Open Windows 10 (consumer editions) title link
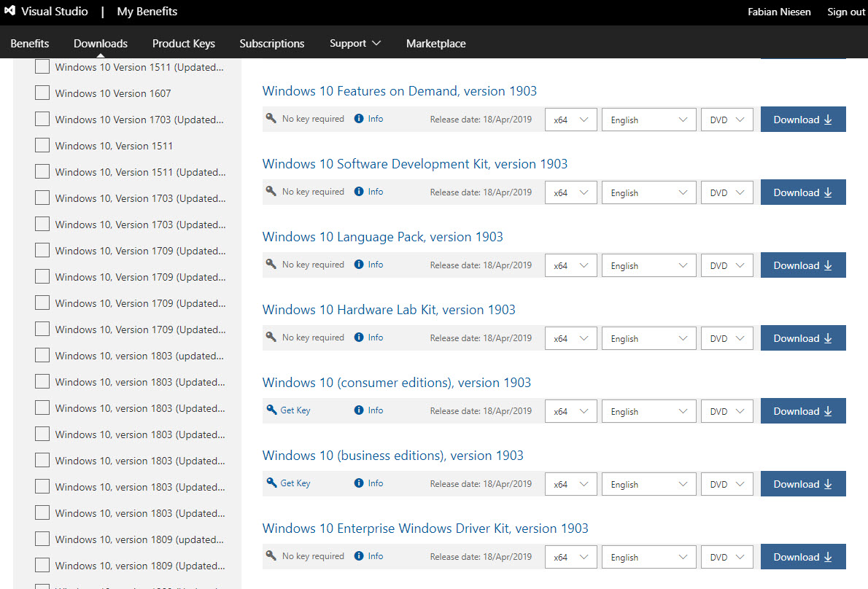868x589 pixels. 396,382
